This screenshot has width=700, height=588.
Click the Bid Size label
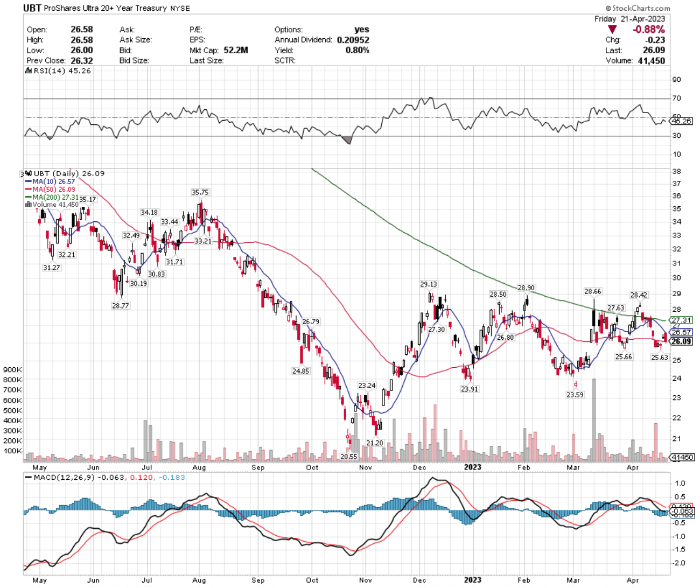pos(134,60)
